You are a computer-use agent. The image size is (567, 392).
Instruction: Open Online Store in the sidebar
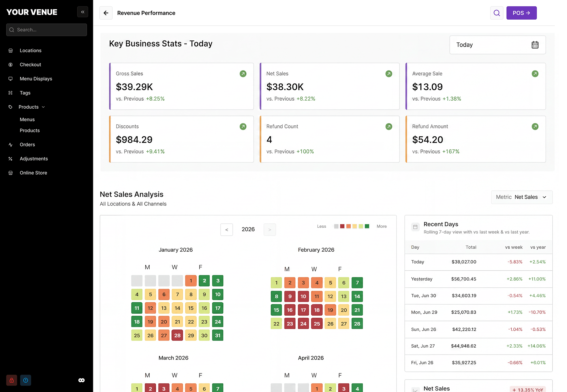33,173
